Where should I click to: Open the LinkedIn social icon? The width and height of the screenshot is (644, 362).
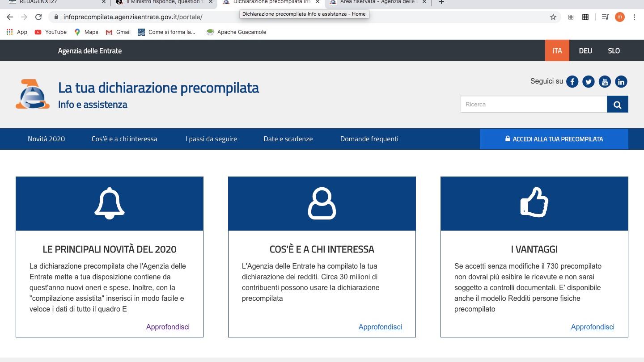pyautogui.click(x=621, y=81)
